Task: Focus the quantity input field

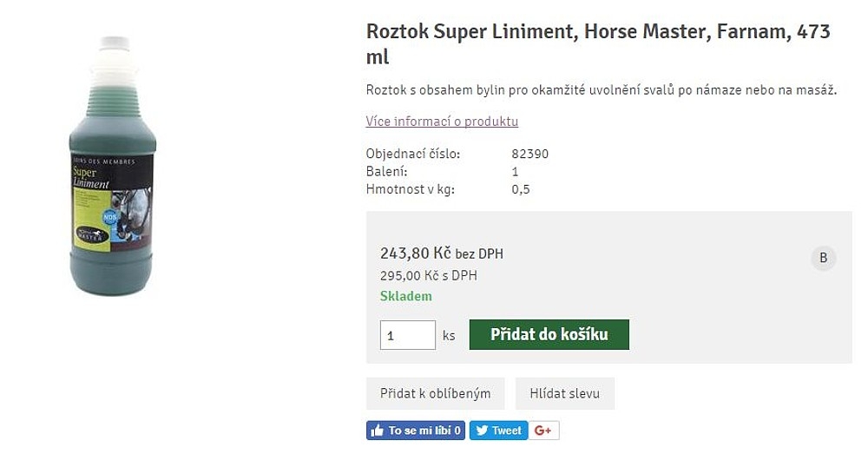Action: coord(407,335)
